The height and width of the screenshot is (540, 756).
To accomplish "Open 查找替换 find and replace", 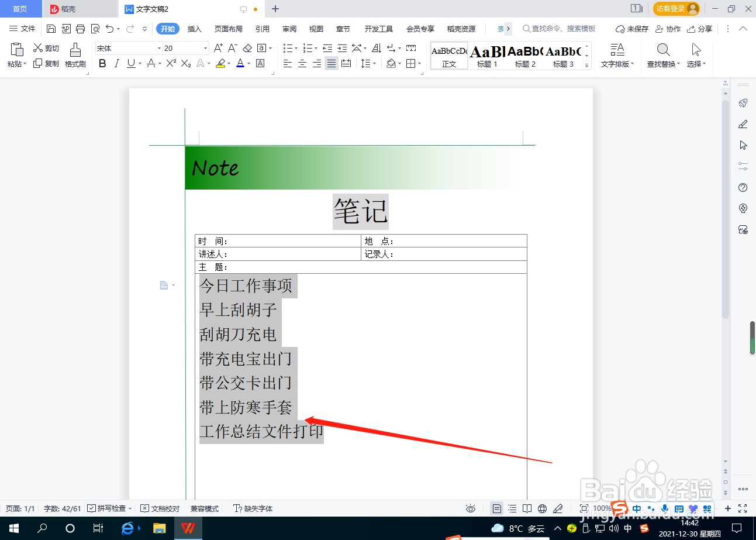I will (662, 56).
